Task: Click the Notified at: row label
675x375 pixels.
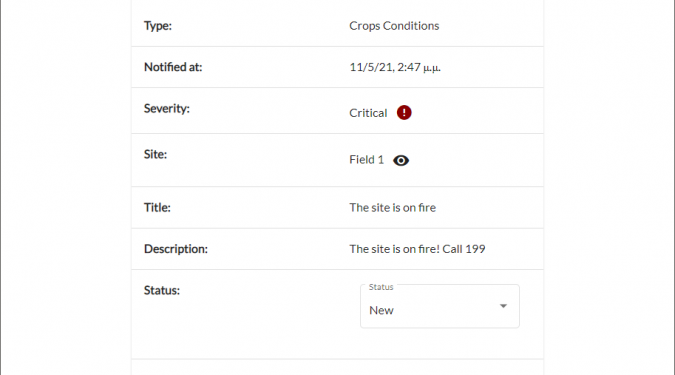Action: click(x=173, y=67)
